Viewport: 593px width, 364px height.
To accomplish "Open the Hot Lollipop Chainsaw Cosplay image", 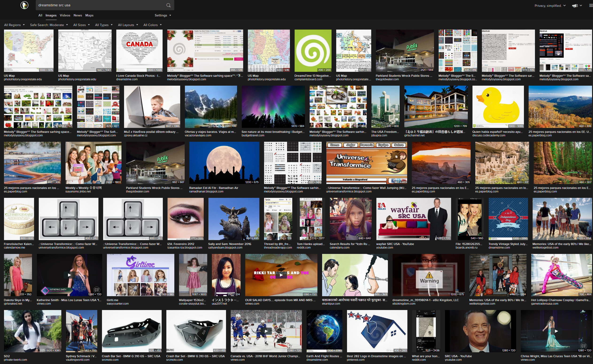I will click(x=562, y=275).
